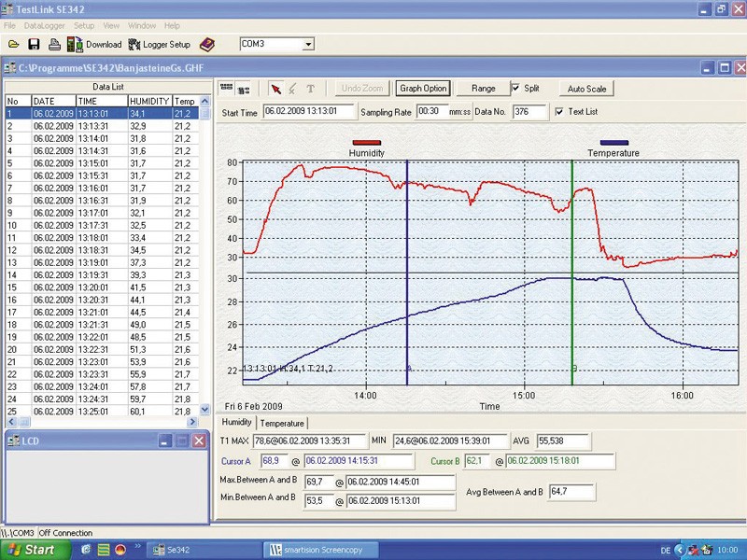Switch to the Humidity tab
The image size is (747, 560).
(x=237, y=422)
